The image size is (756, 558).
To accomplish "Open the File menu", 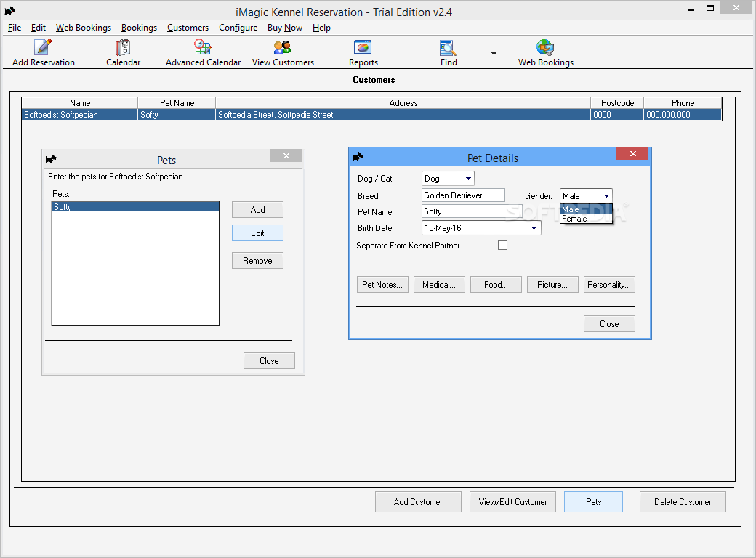I will click(15, 28).
